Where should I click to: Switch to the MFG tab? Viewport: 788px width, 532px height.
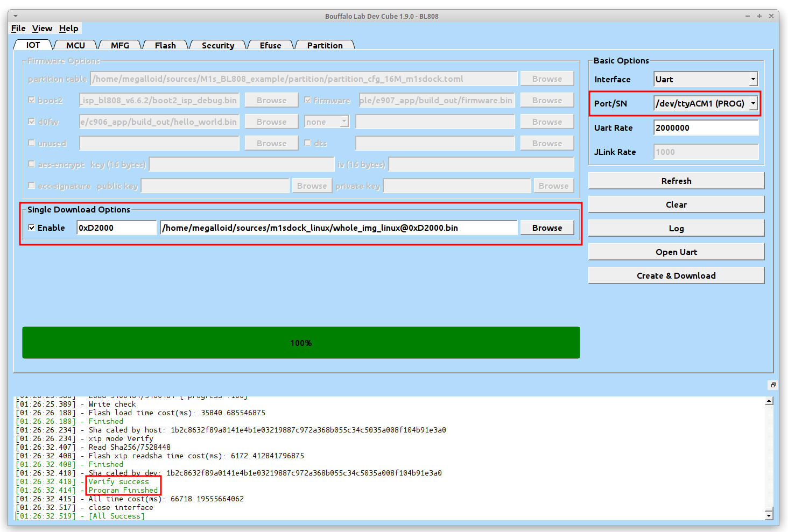coord(120,45)
